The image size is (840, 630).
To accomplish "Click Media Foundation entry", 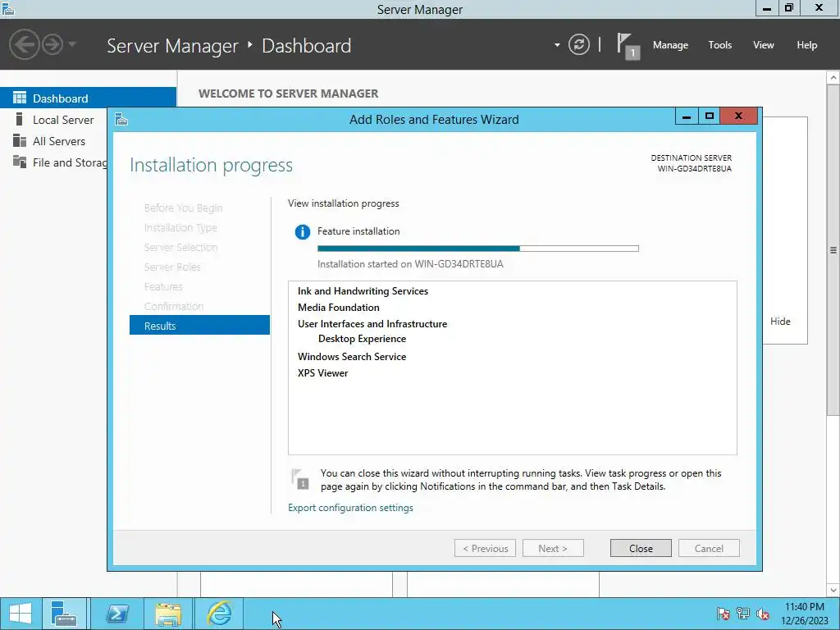I will (339, 307).
